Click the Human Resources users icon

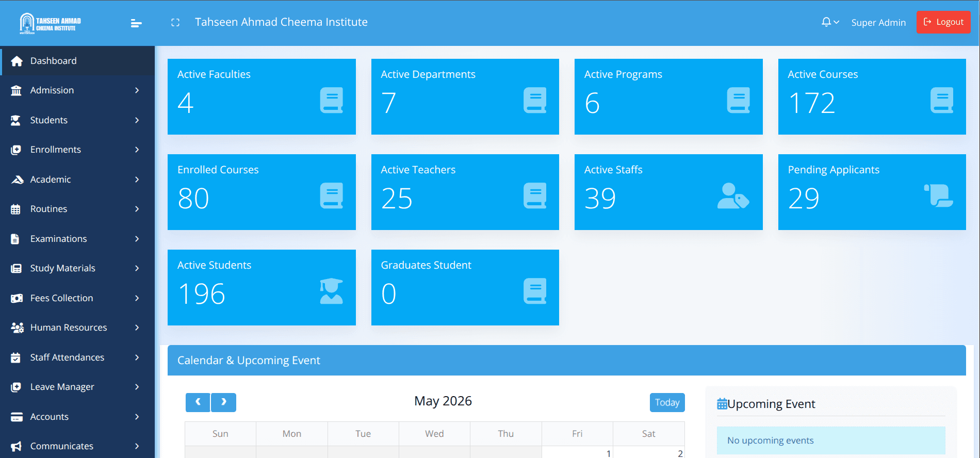[x=18, y=328]
